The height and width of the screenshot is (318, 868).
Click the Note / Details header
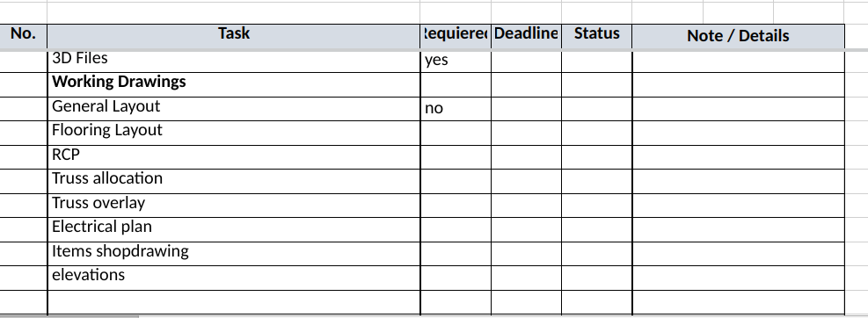pos(738,36)
